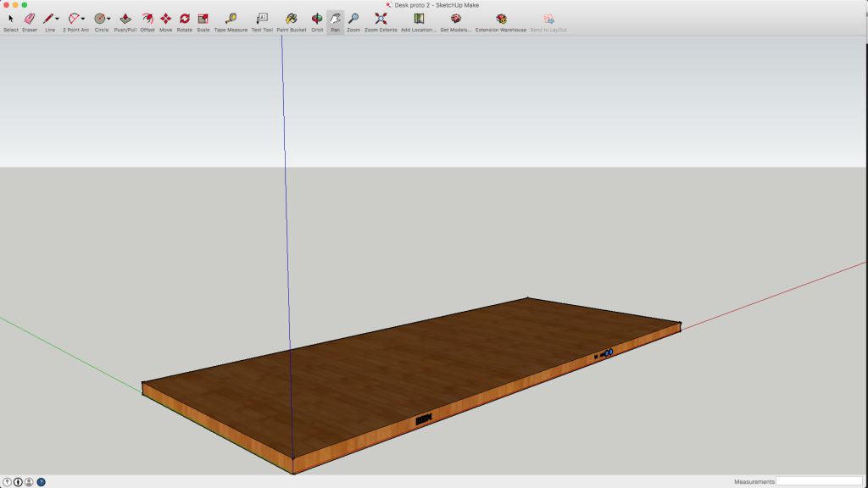Screen dimensions: 868x488
Task: Focus the Measurements input box
Action: [819, 481]
